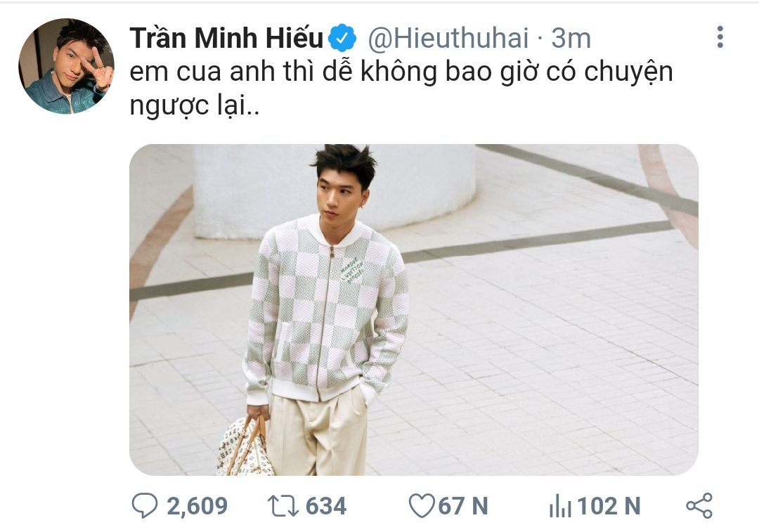759x532 pixels.
Task: Click the tweet text starting "em cua anh"
Action: (x=401, y=88)
